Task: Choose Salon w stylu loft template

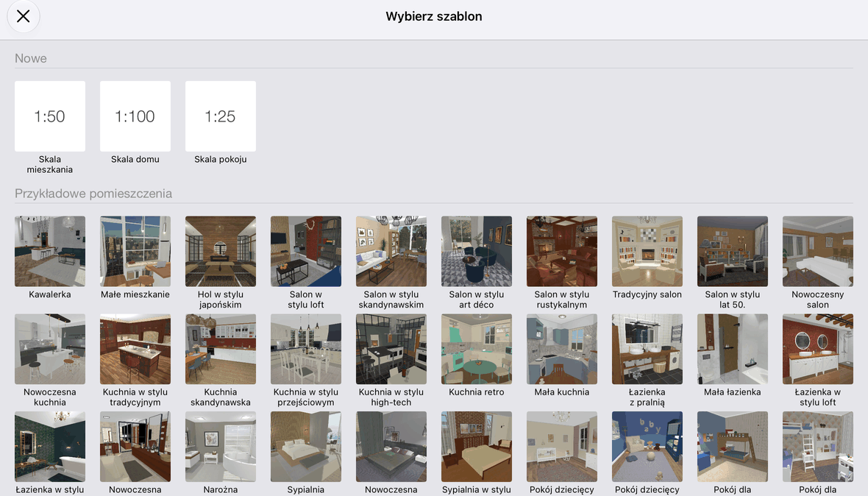Action: coord(305,252)
